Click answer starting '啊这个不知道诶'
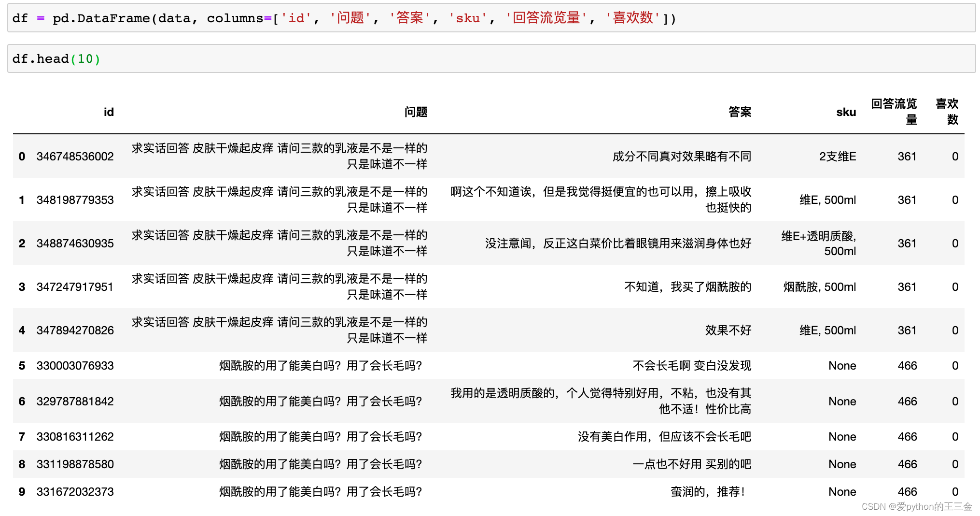The width and height of the screenshot is (980, 516). (601, 200)
